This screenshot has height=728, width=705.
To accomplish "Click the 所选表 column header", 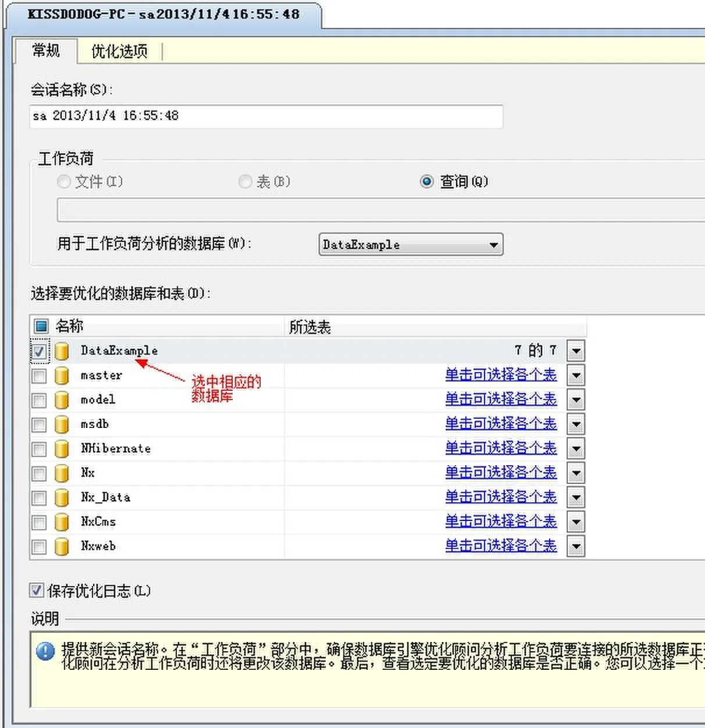I will tap(436, 326).
